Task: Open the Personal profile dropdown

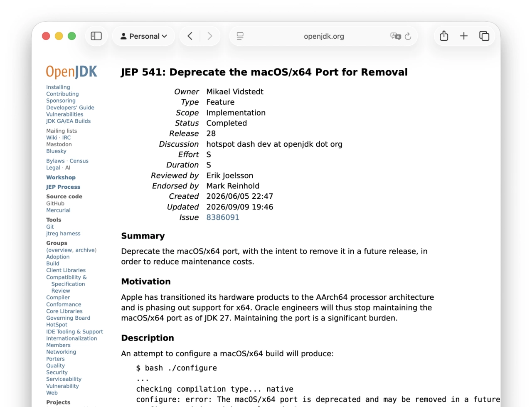Action: pyautogui.click(x=143, y=36)
